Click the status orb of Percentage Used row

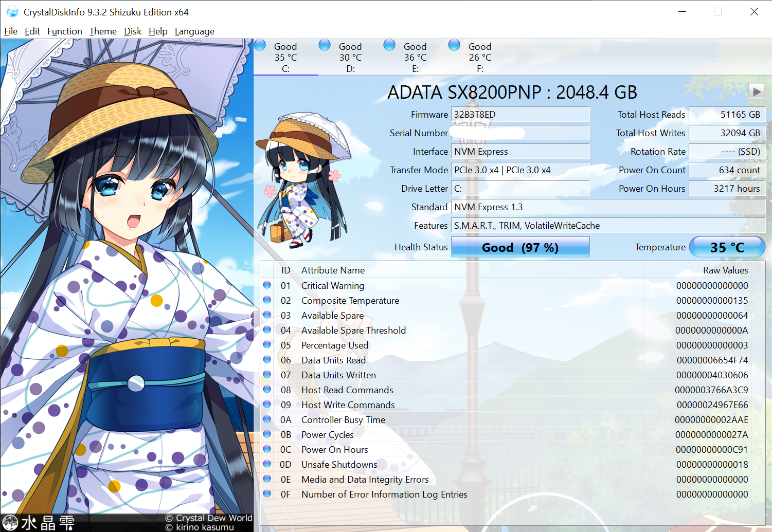(267, 344)
